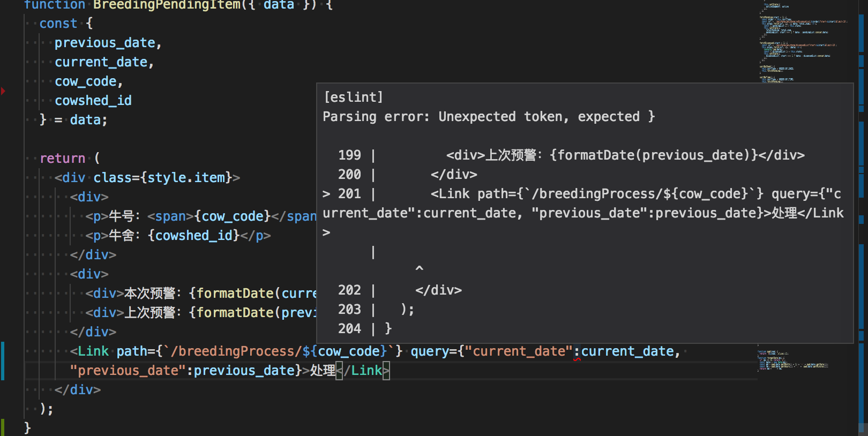Click the 处理 link text in the code
Viewport: 868px width, 436px height.
coord(323,371)
